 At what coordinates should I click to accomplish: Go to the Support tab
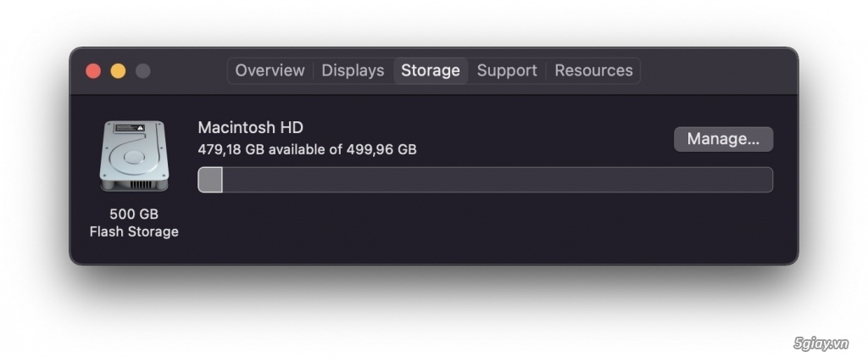[507, 71]
